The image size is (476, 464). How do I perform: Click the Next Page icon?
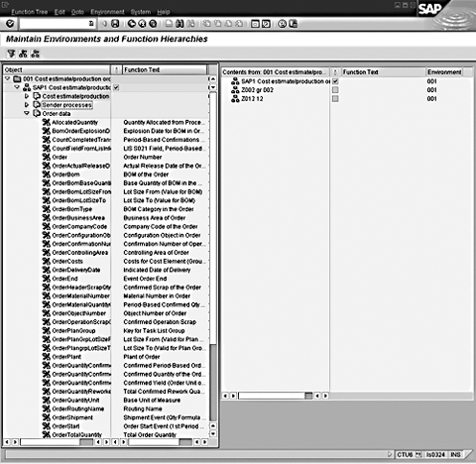pyautogui.click(x=228, y=24)
